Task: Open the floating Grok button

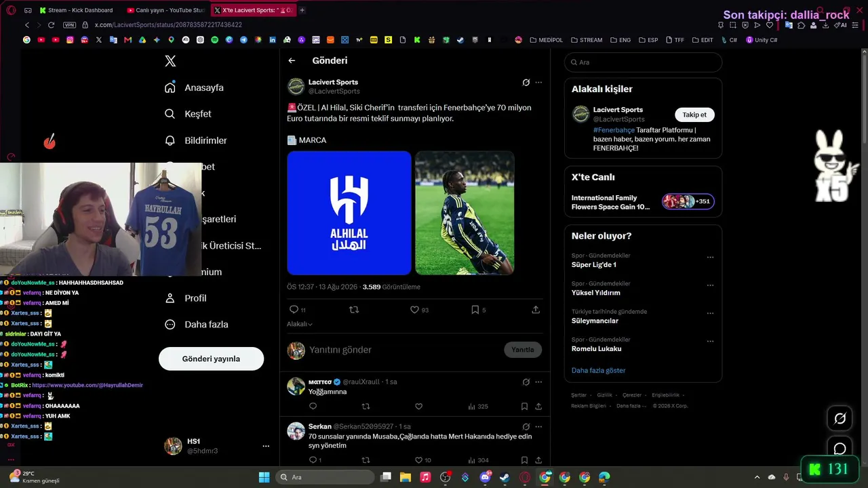Action: [x=840, y=419]
